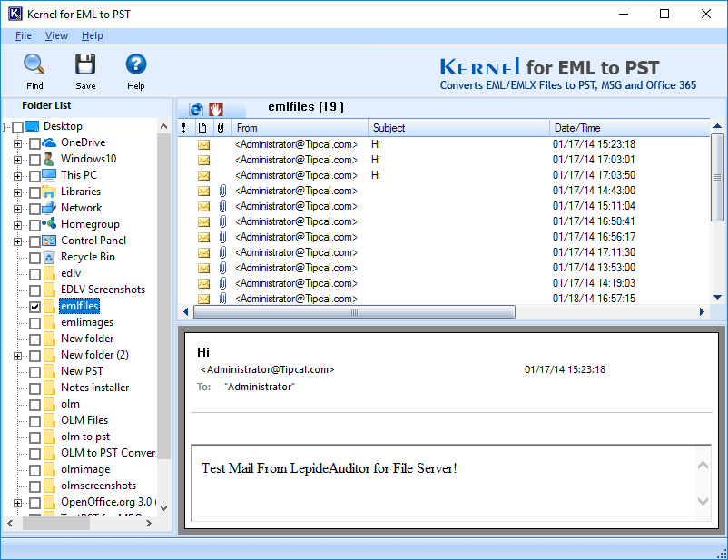Sort emails by From column
The height and width of the screenshot is (560, 728).
300,128
